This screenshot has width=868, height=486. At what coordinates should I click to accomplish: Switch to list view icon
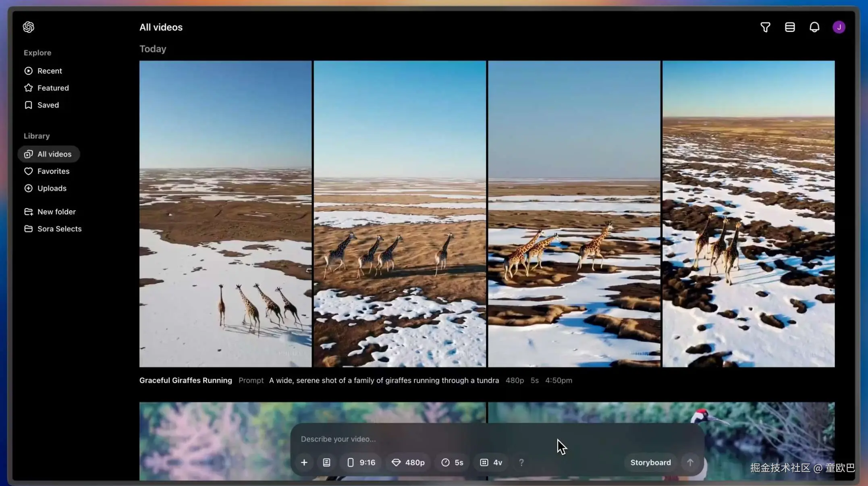(790, 27)
